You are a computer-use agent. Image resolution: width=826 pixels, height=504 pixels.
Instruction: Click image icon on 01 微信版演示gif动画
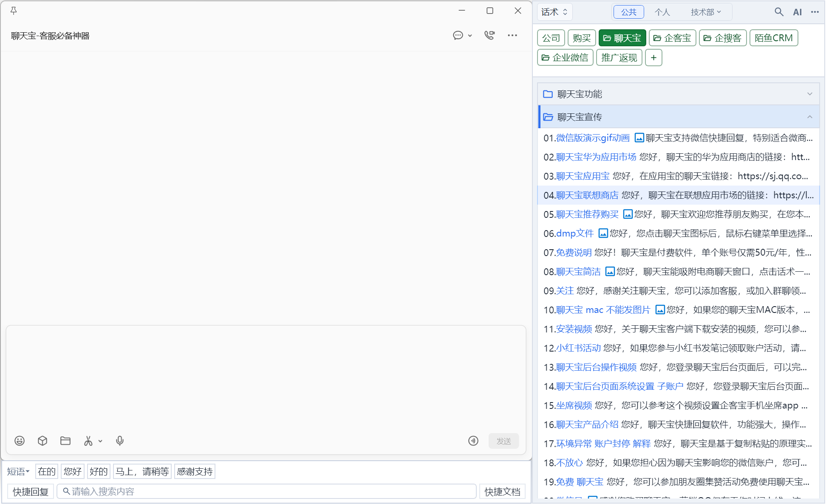[x=639, y=138]
